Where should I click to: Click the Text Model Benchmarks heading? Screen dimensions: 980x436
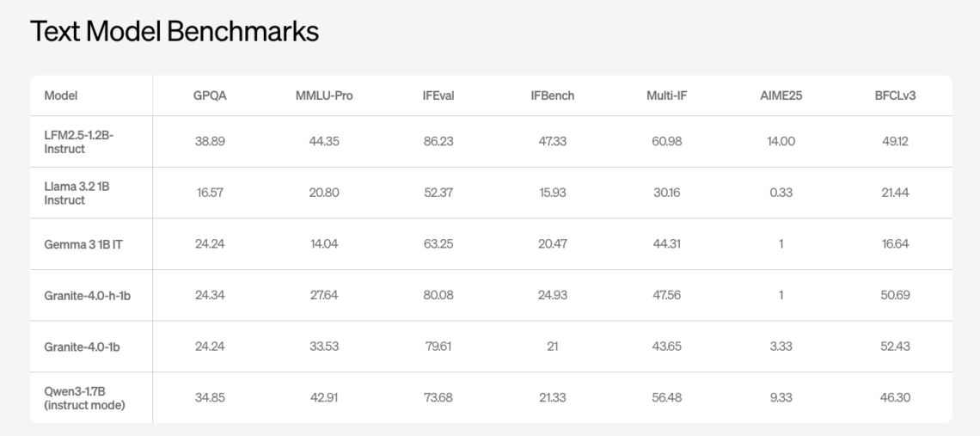coord(174,32)
